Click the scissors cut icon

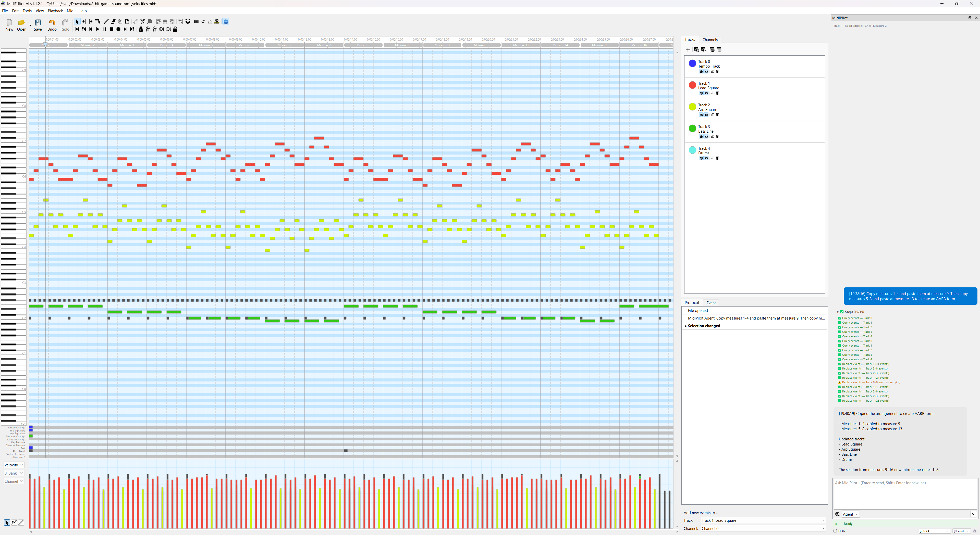[143, 22]
